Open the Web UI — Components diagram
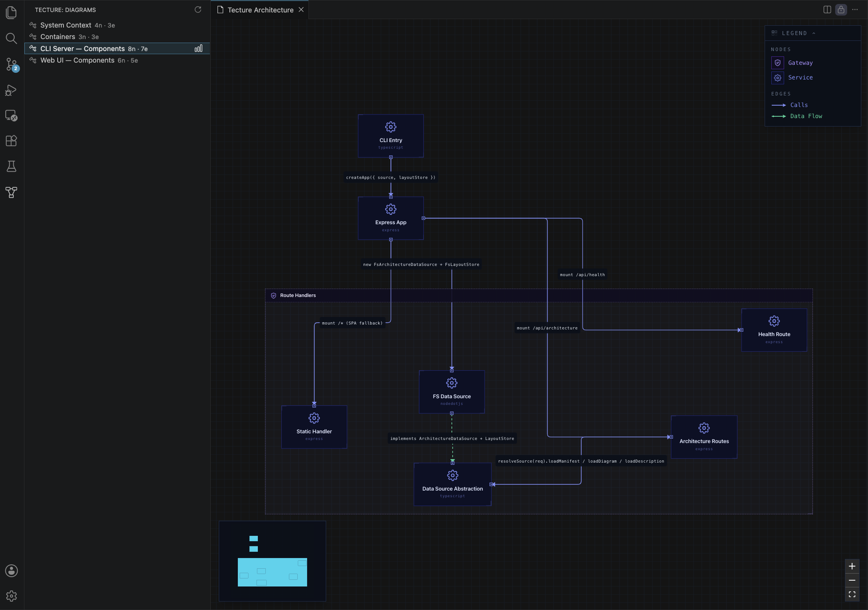Viewport: 868px width, 610px height. point(117,60)
